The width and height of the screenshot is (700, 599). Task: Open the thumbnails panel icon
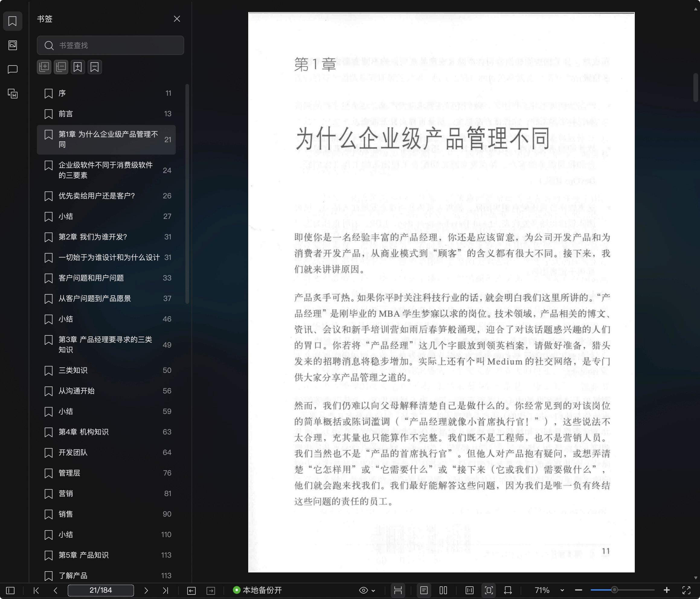(x=12, y=45)
